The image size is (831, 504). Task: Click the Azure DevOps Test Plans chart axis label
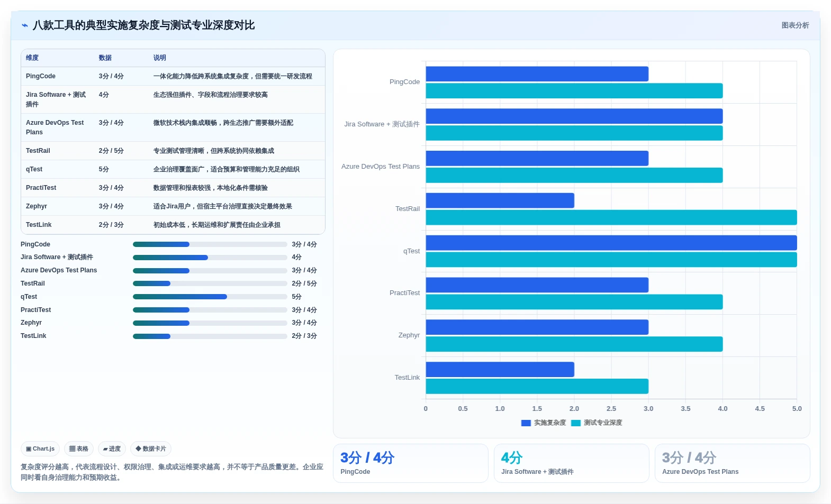(381, 167)
